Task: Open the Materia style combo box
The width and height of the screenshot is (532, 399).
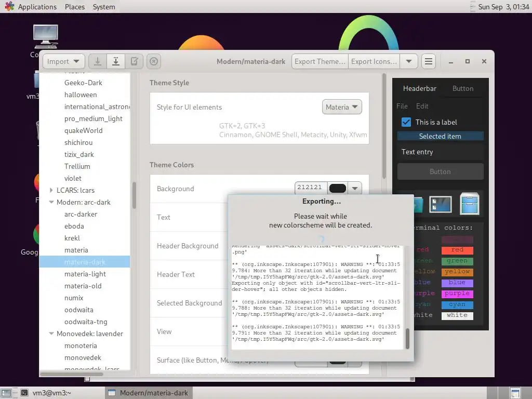Action: click(x=342, y=107)
